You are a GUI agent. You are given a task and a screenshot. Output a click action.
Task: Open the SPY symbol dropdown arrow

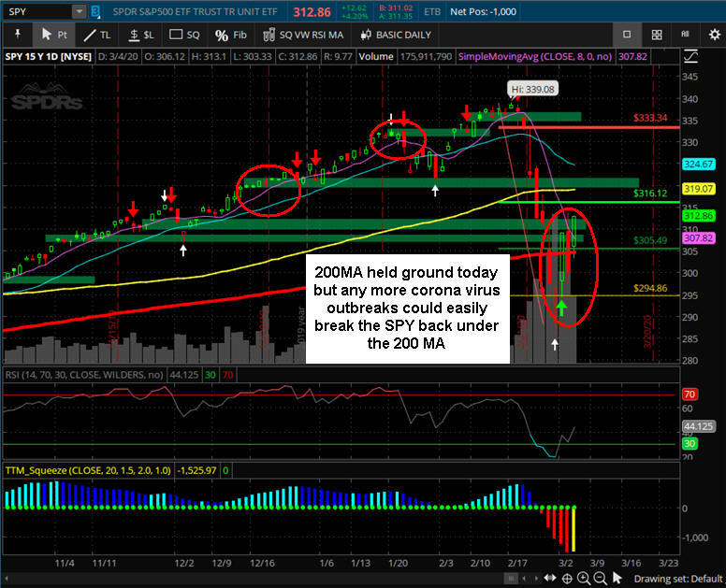tap(80, 11)
